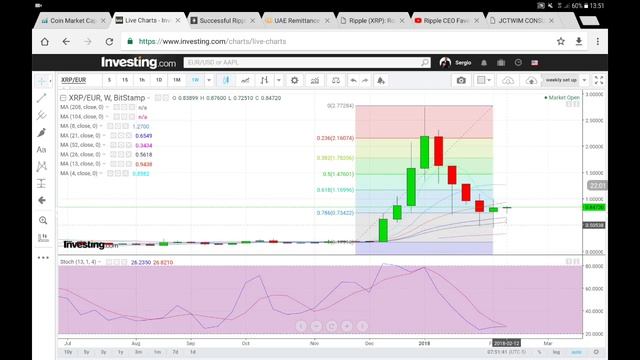Viewport: 640px width, 360px height.
Task: Open the time interval dropdown arrow
Action: (x=209, y=80)
